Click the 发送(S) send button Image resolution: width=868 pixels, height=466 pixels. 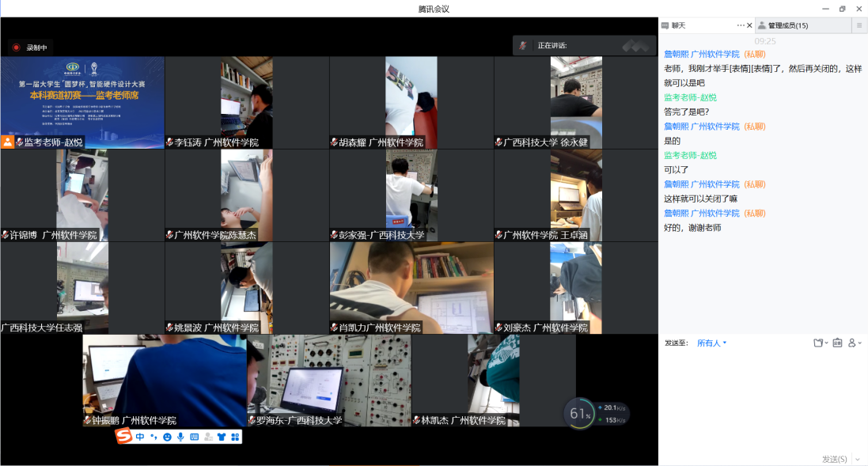[x=834, y=459]
